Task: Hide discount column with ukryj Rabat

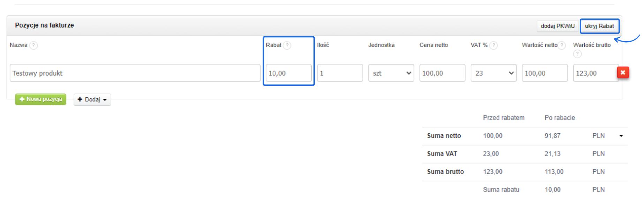Action: click(x=599, y=26)
